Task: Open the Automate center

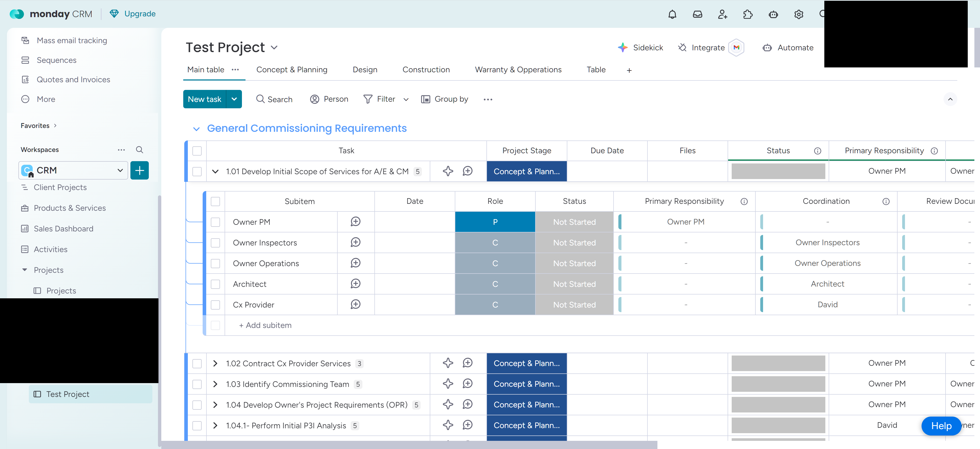Action: pyautogui.click(x=788, y=48)
